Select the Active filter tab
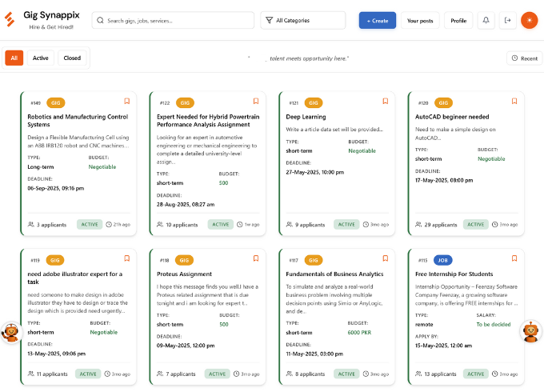544x392 pixels. click(41, 58)
